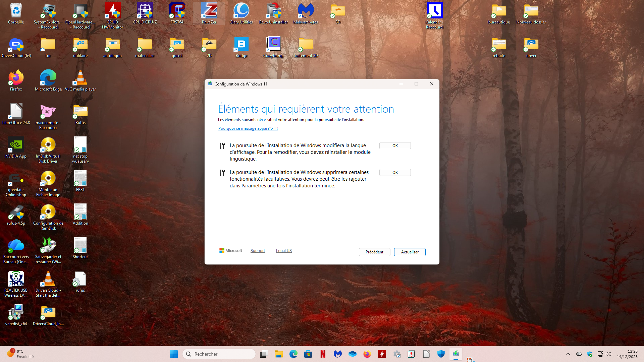
Task: Open 'Pourquoi ce message apparaît-il ?' link
Action: coord(248,128)
